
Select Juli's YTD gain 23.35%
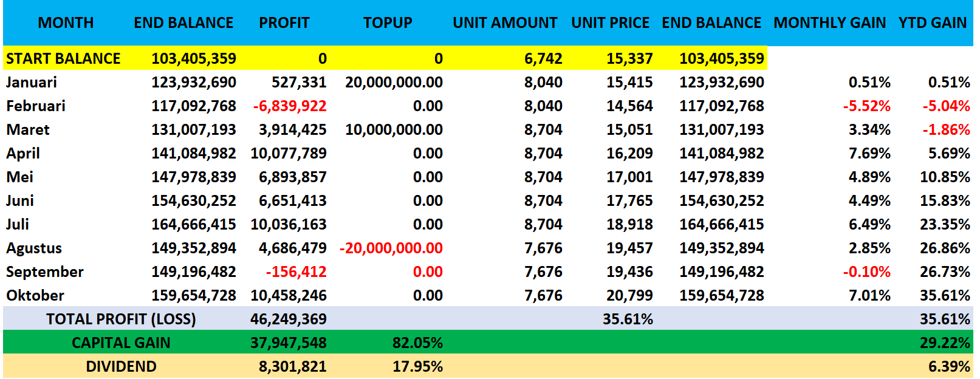945,225
